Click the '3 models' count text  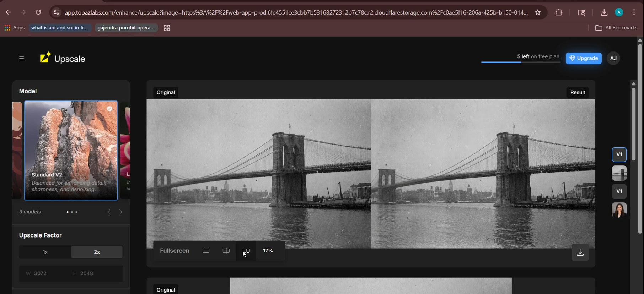pos(30,212)
